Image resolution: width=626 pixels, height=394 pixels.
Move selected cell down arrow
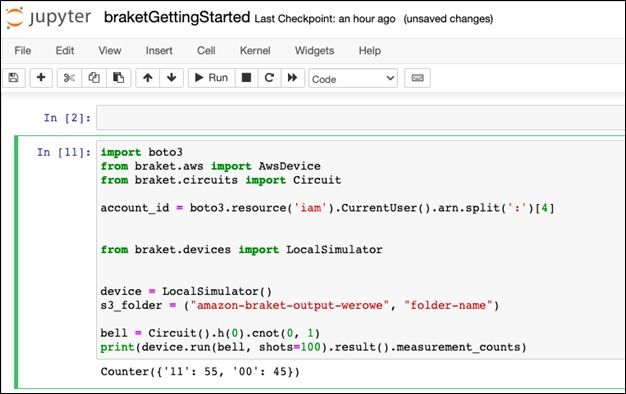[x=172, y=78]
